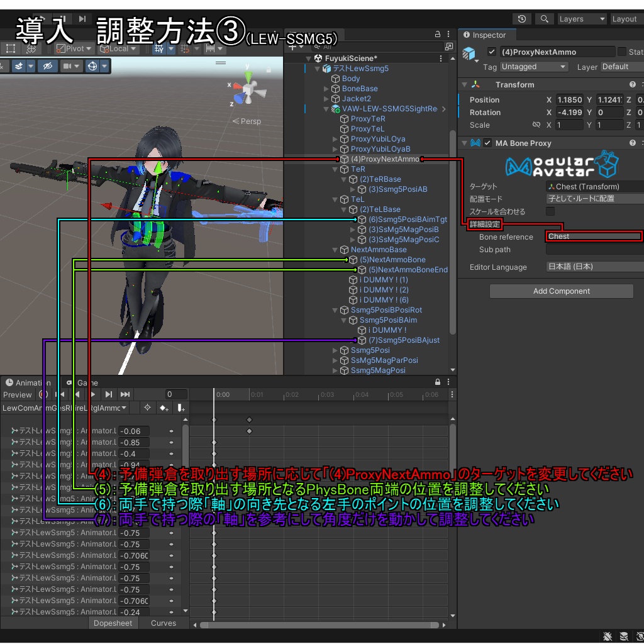Click the scene orientation gizmo
644x644 pixels.
248,90
